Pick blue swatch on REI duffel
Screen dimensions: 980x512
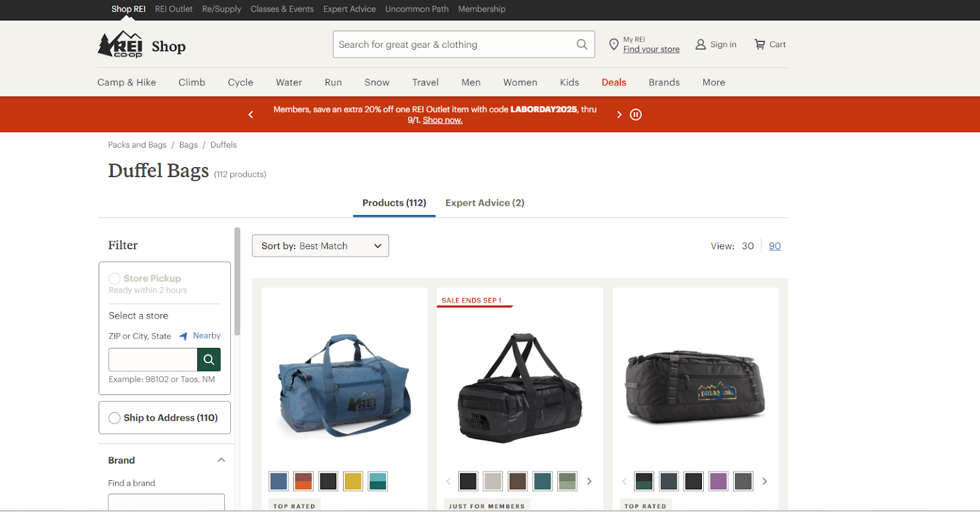279,481
